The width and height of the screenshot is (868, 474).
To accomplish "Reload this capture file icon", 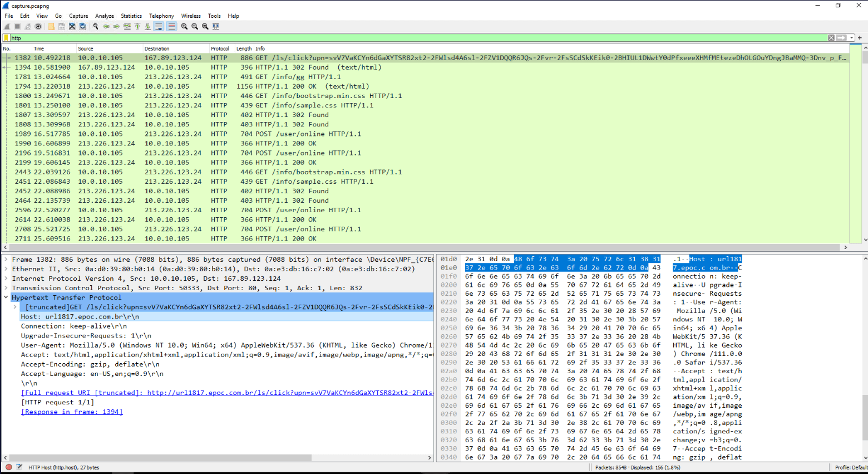I will tap(83, 26).
